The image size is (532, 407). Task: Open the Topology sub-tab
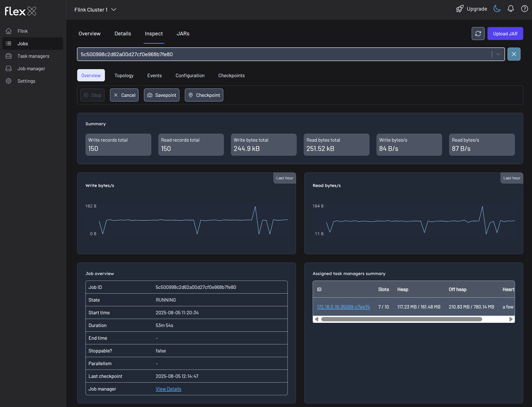pyautogui.click(x=124, y=75)
